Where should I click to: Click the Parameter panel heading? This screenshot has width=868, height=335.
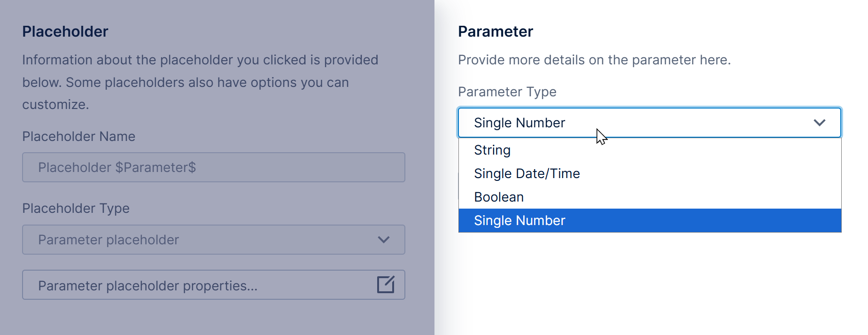tap(496, 31)
